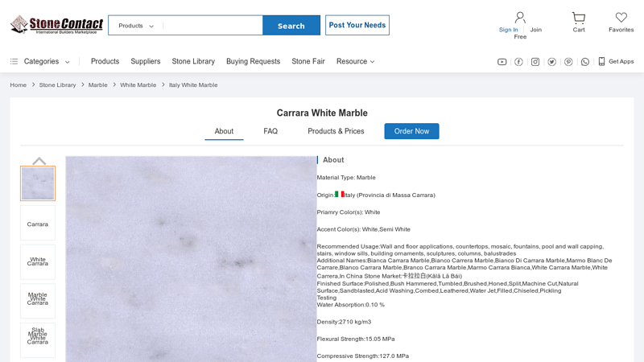This screenshot has width=644, height=362.
Task: Click Water Absorption:0.10 % text
Action: [x=351, y=305]
